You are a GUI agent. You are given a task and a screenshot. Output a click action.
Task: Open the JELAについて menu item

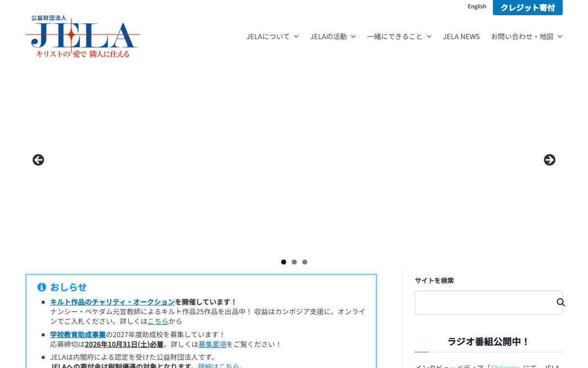268,36
